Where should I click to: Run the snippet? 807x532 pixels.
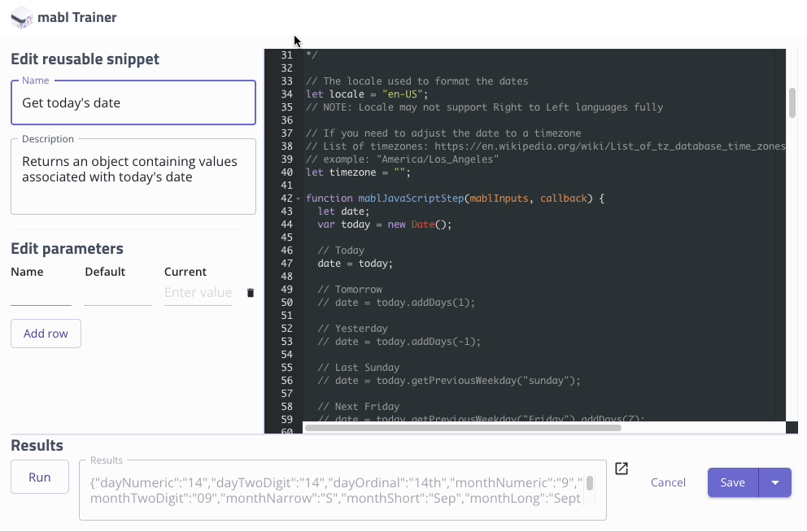tap(39, 477)
